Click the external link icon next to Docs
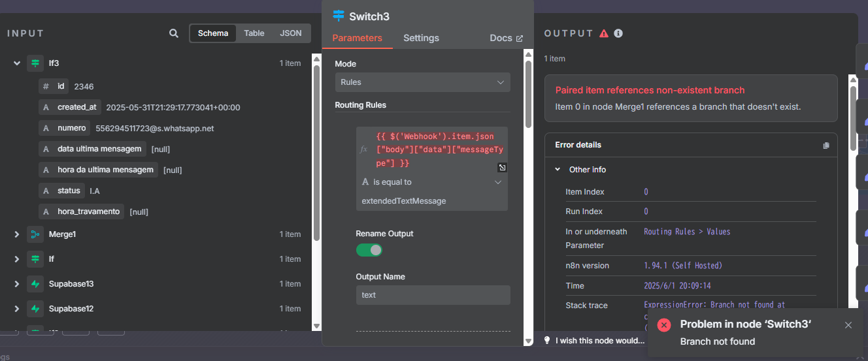The height and width of the screenshot is (361, 868). [x=520, y=39]
